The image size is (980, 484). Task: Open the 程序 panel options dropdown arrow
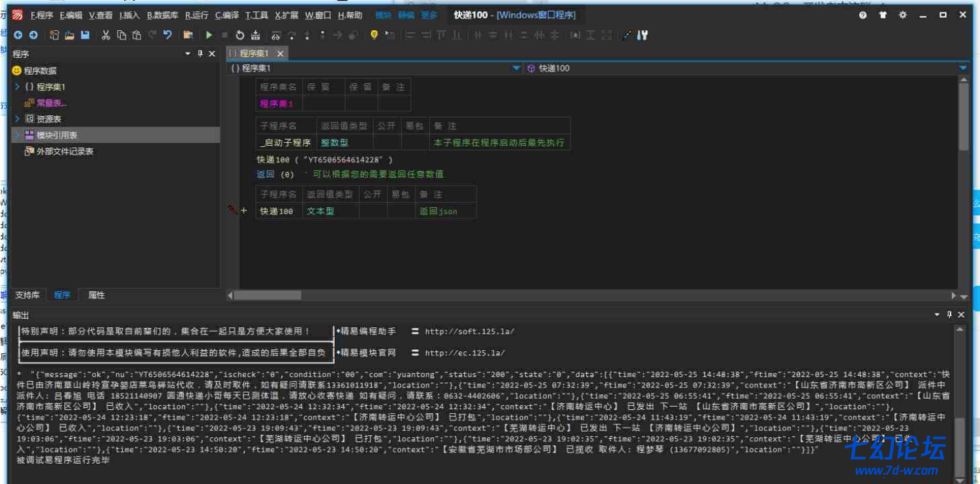[188, 54]
